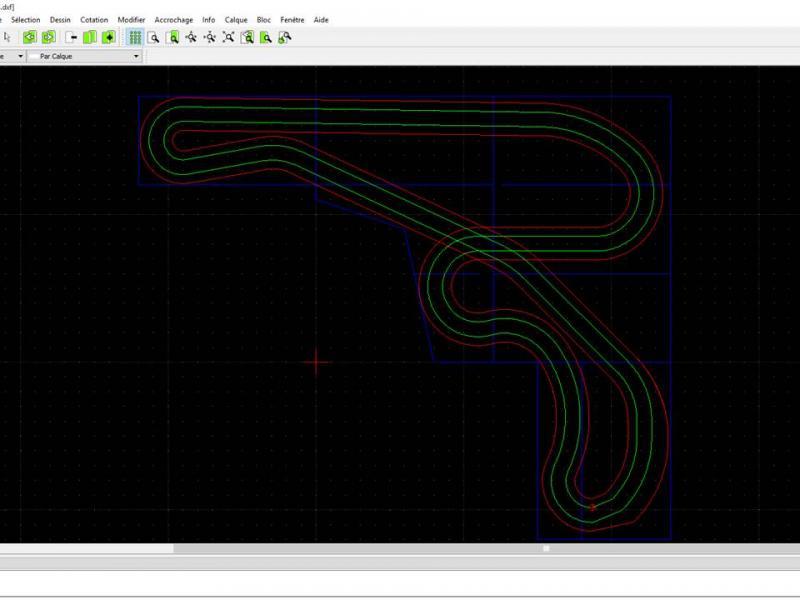The height and width of the screenshot is (600, 800).
Task: Click the white page icon with minus sign
Action: click(71, 37)
